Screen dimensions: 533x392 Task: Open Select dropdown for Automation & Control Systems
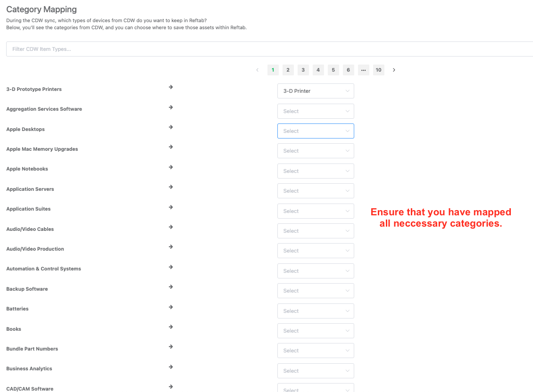(x=316, y=271)
